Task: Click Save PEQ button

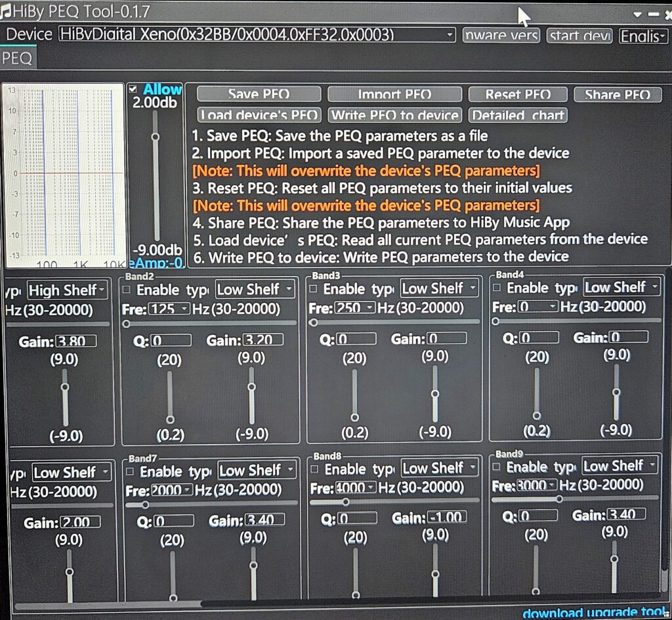Action: pos(259,94)
